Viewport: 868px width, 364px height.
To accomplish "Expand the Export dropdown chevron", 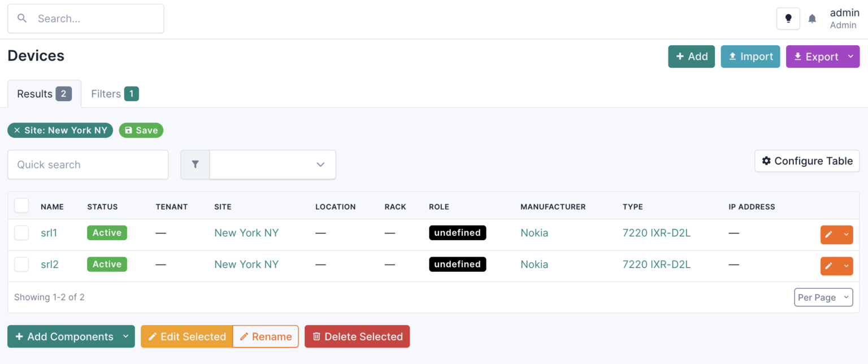I will [850, 57].
